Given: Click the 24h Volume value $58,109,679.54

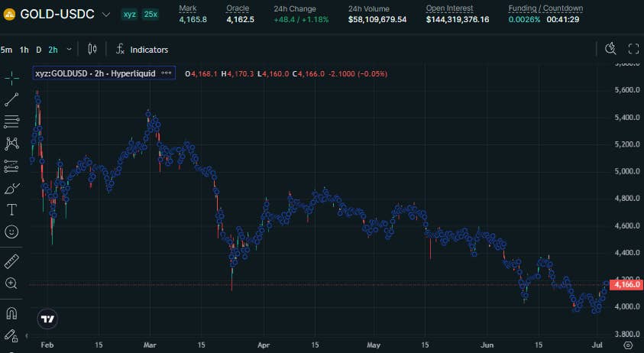Looking at the screenshot, I should click(377, 19).
